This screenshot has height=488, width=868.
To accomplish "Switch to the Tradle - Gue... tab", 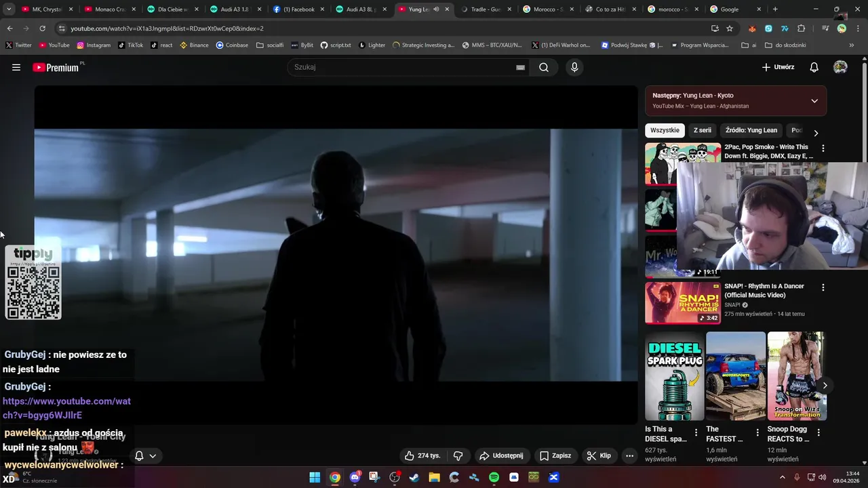I will coord(486,9).
